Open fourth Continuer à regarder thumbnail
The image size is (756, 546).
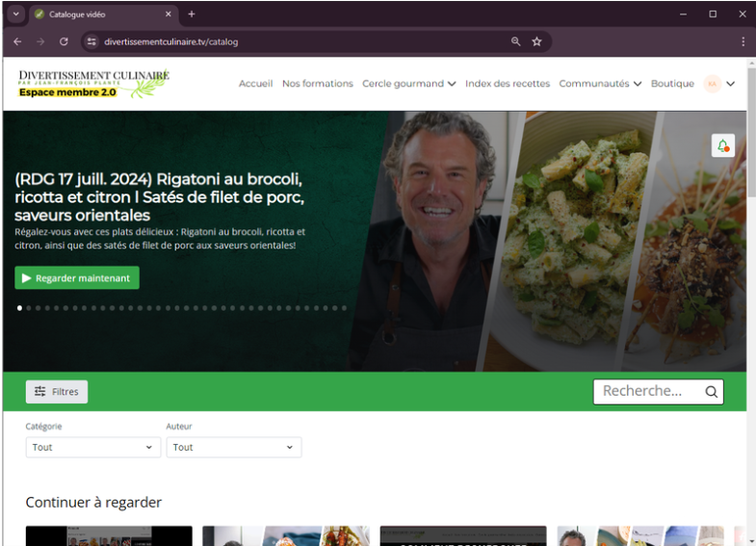[640, 535]
